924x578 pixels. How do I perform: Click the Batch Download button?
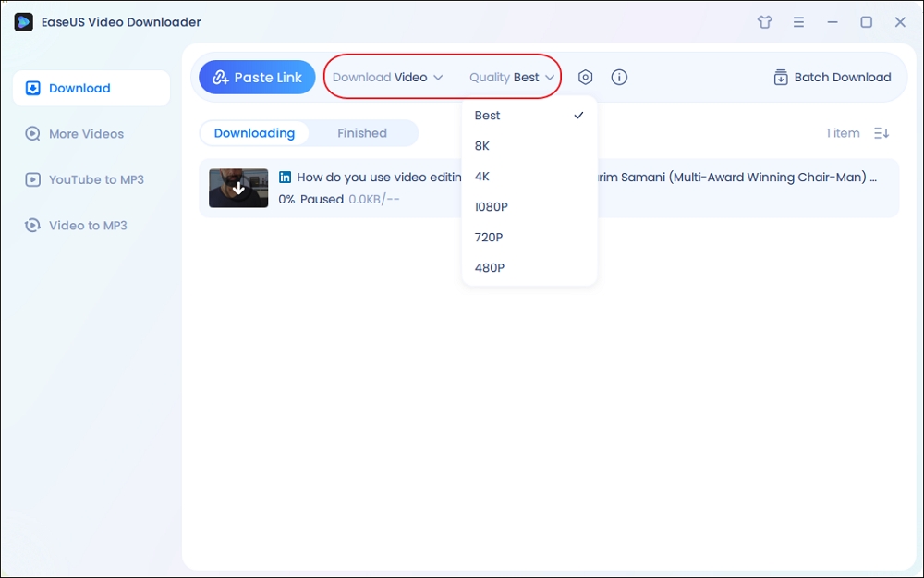[x=833, y=78]
